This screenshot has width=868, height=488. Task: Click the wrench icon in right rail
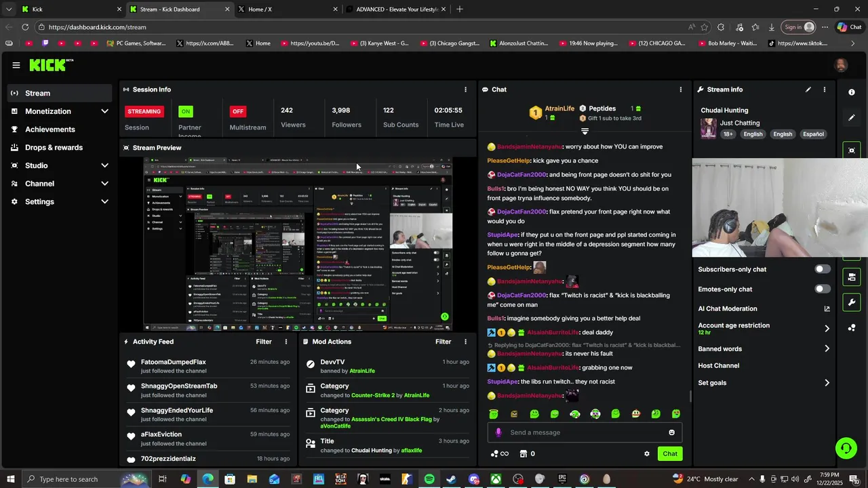pyautogui.click(x=852, y=302)
